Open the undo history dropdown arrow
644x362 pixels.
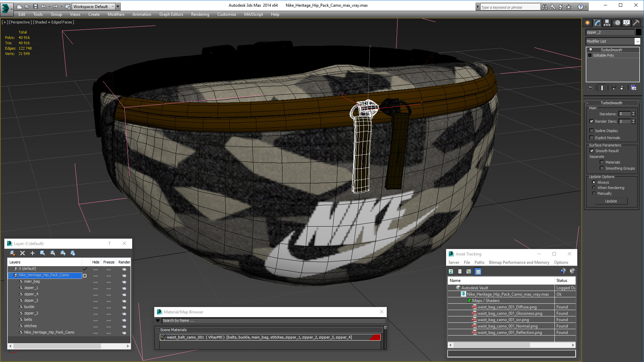click(49, 6)
